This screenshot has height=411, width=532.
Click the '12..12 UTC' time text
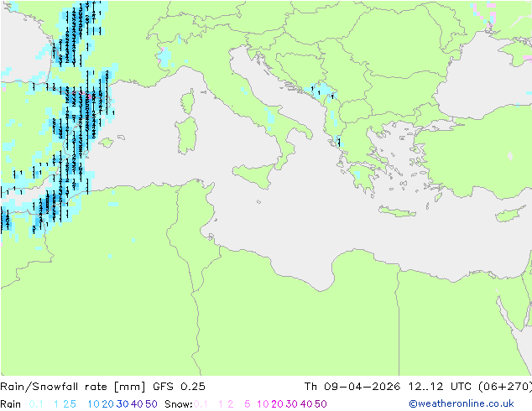[440, 387]
